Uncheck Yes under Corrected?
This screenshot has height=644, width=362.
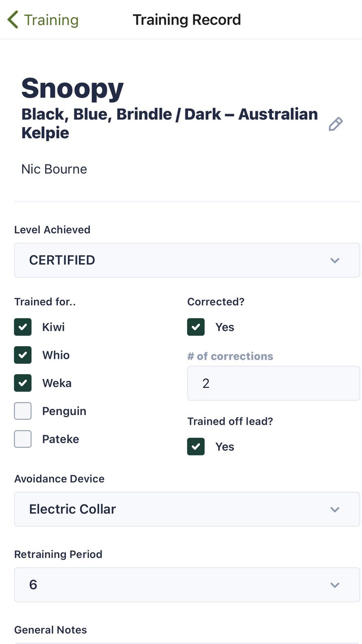[196, 327]
